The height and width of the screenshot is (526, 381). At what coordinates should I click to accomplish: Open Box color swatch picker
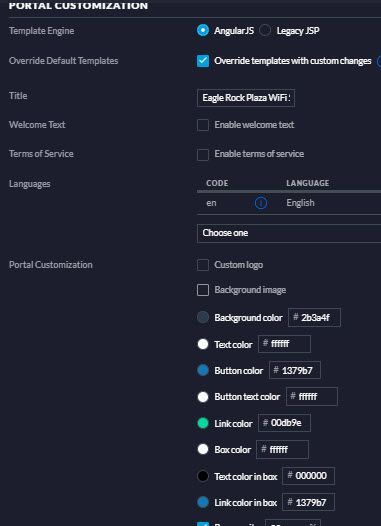pyautogui.click(x=203, y=449)
